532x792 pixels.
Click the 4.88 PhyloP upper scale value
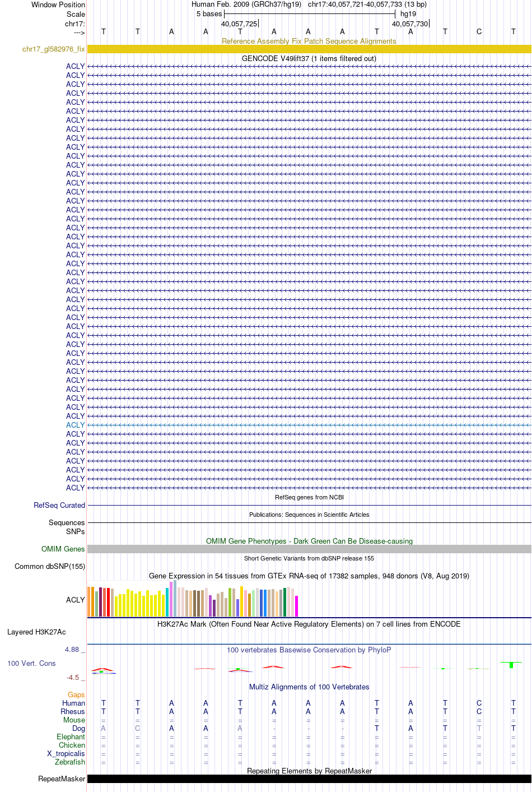tap(72, 649)
